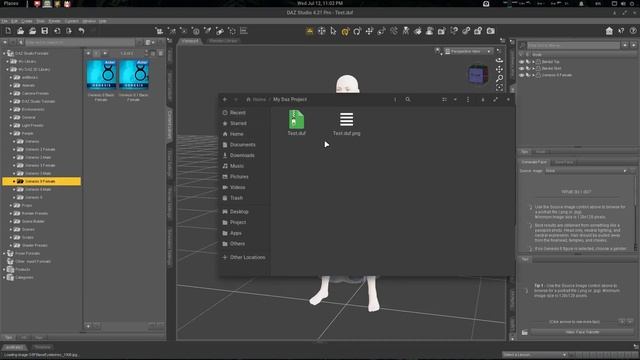This screenshot has height=360, width=640.
Task: Click the orbit camera icon beside the viewport
Action: click(499, 60)
